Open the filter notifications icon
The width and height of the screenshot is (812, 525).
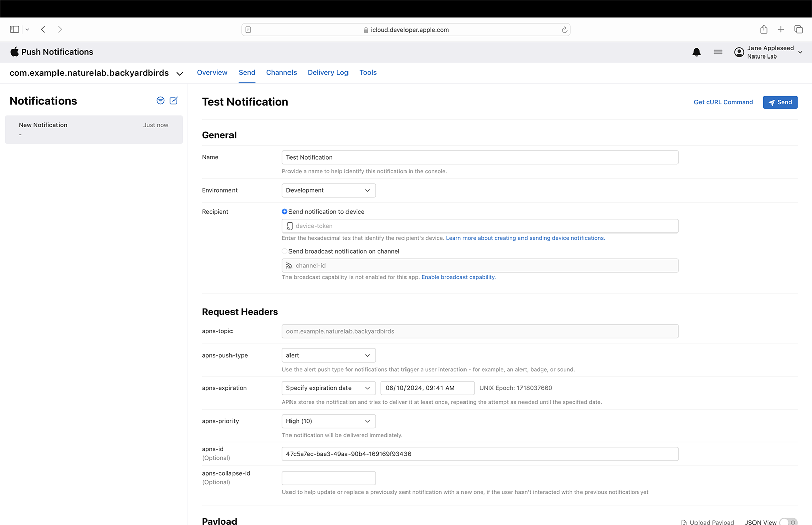(160, 101)
